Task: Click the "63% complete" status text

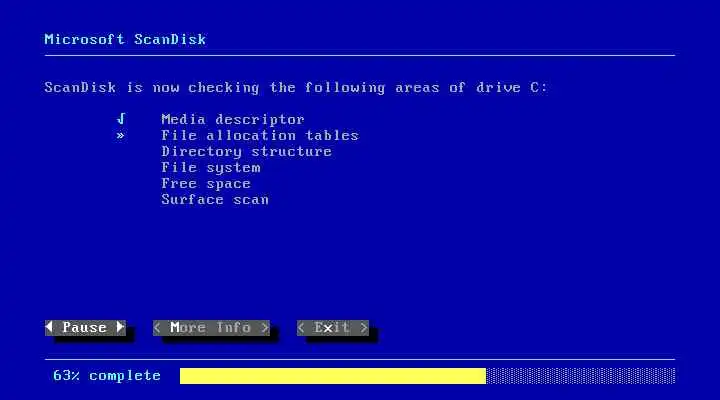Action: 107,376
